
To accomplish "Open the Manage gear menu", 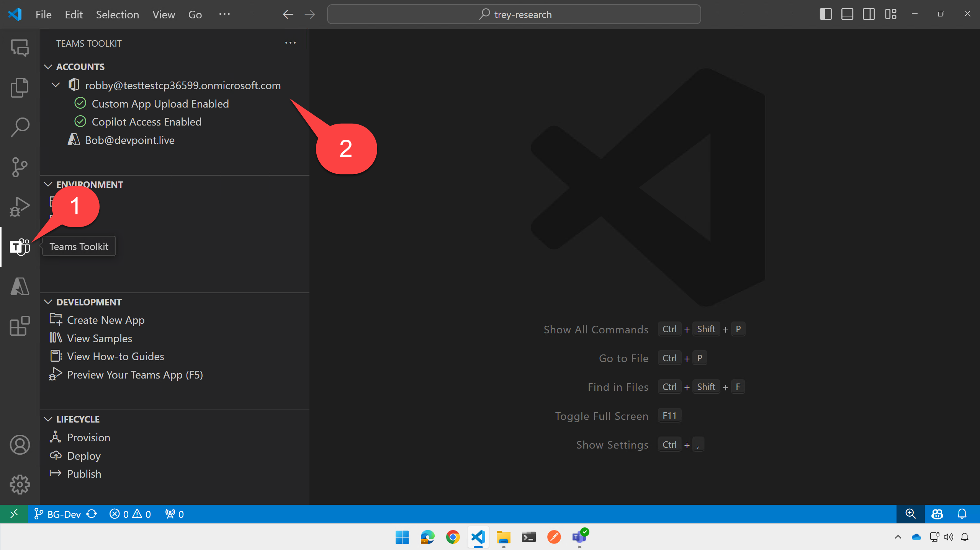I will [20, 485].
